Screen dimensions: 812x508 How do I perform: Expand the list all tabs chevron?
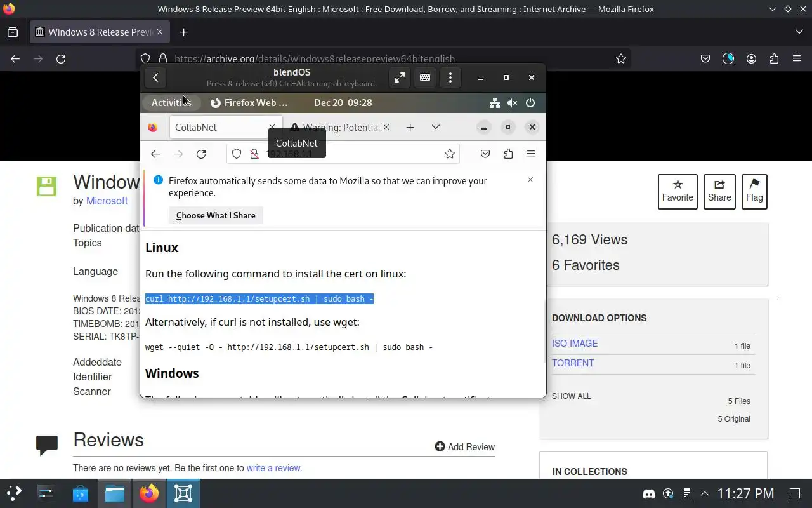click(435, 127)
